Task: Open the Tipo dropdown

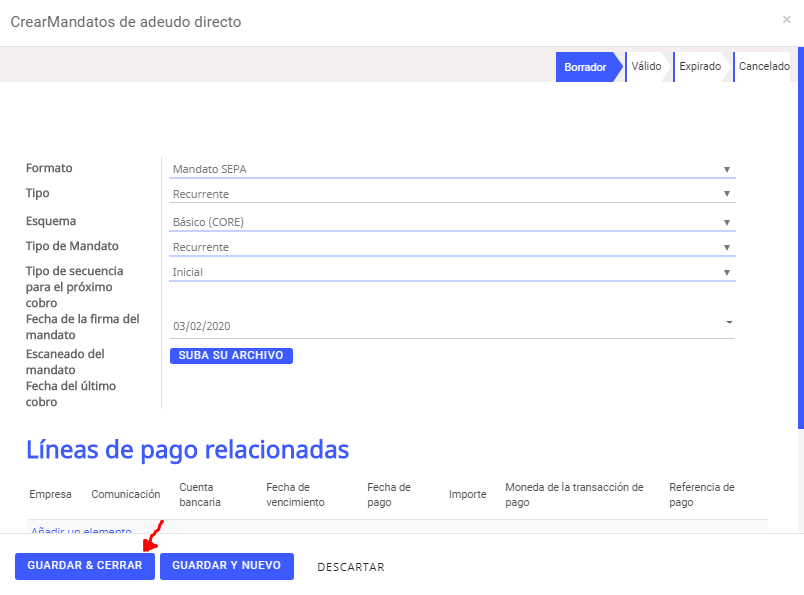Action: 452,194
